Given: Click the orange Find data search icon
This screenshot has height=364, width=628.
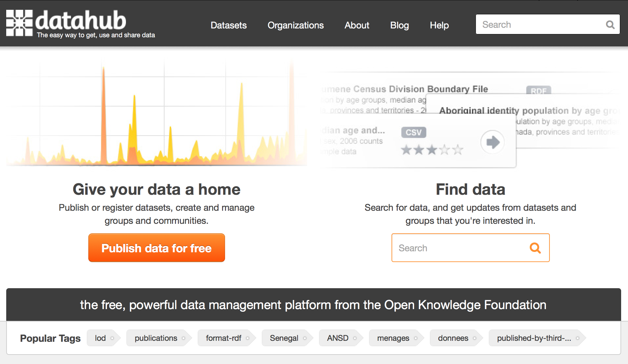Looking at the screenshot, I should pyautogui.click(x=535, y=248).
